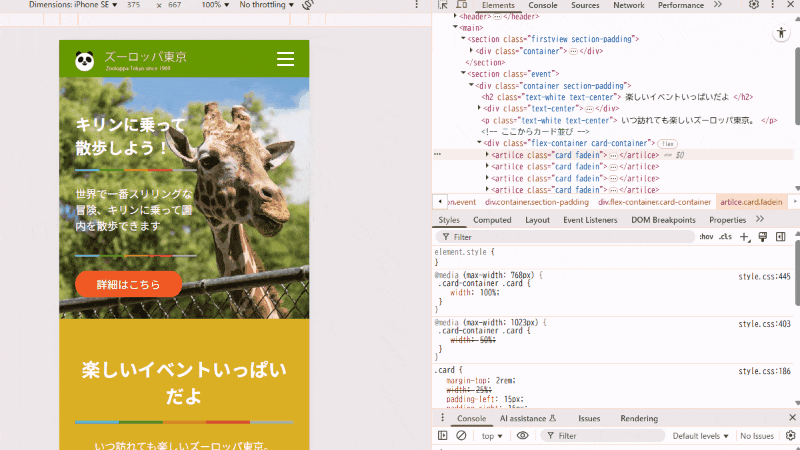Open device toolbar more options
The height and width of the screenshot is (450, 800).
coord(416,5)
